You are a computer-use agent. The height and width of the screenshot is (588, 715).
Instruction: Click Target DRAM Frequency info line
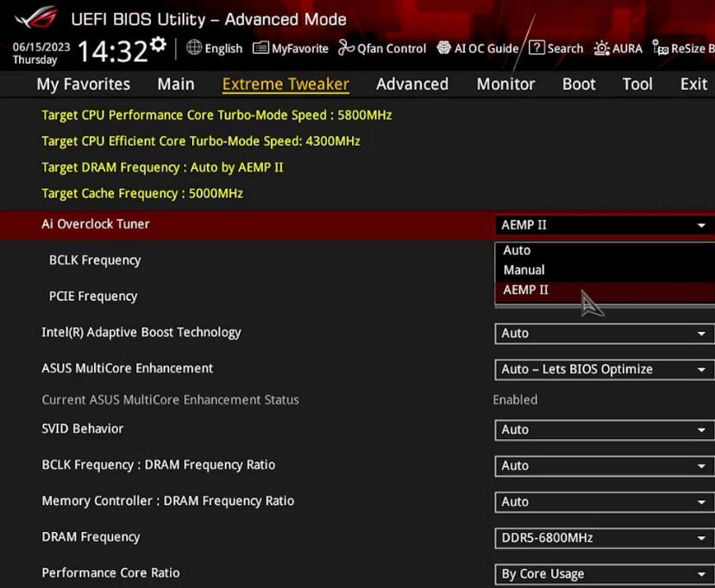point(162,167)
